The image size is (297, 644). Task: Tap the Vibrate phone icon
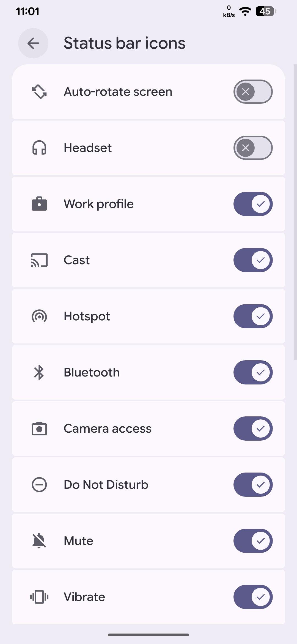[x=39, y=597]
